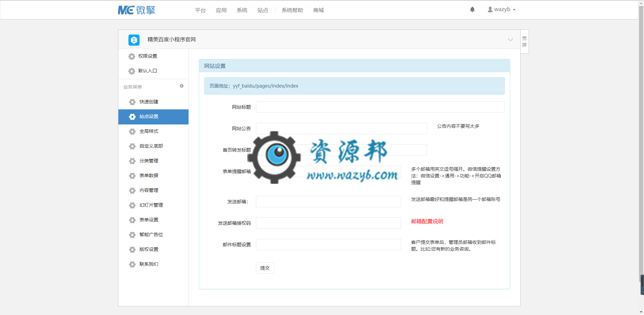Screen dimensions: 644x315
Task: Click the gear icon next to 默认入口
Action: 132,71
